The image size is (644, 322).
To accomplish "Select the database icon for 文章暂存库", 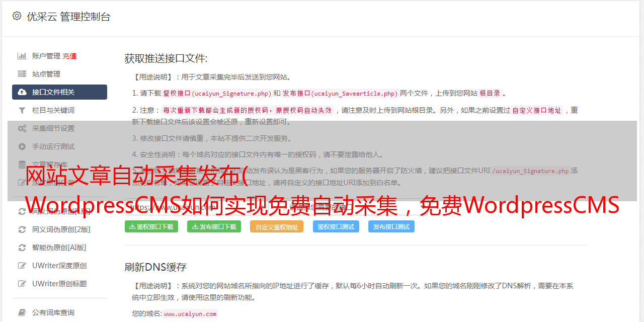I will pyautogui.click(x=22, y=165).
